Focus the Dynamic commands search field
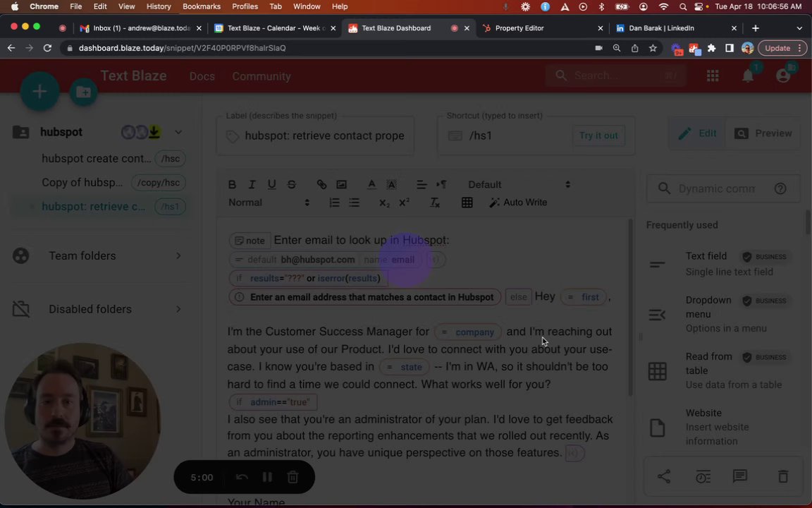 tap(716, 188)
